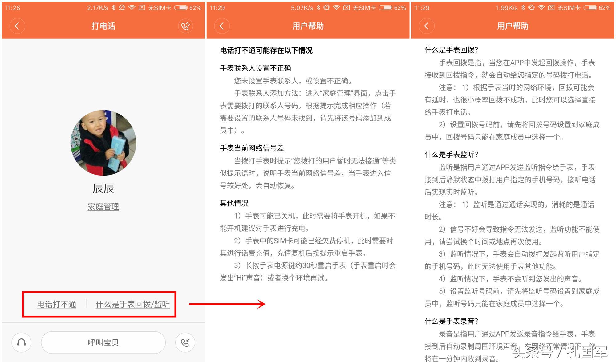Tap the back arrow on the 打电话 screen

(18, 26)
